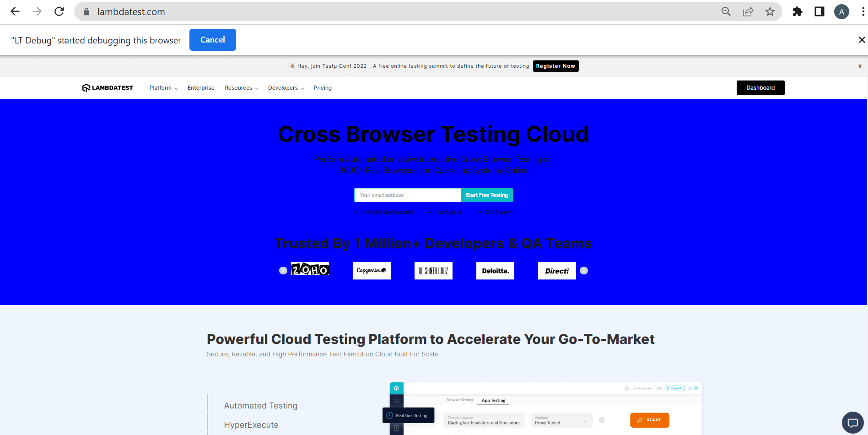Viewport: 868px width, 435px height.
Task: Show next customer logos in carousel
Action: (584, 271)
